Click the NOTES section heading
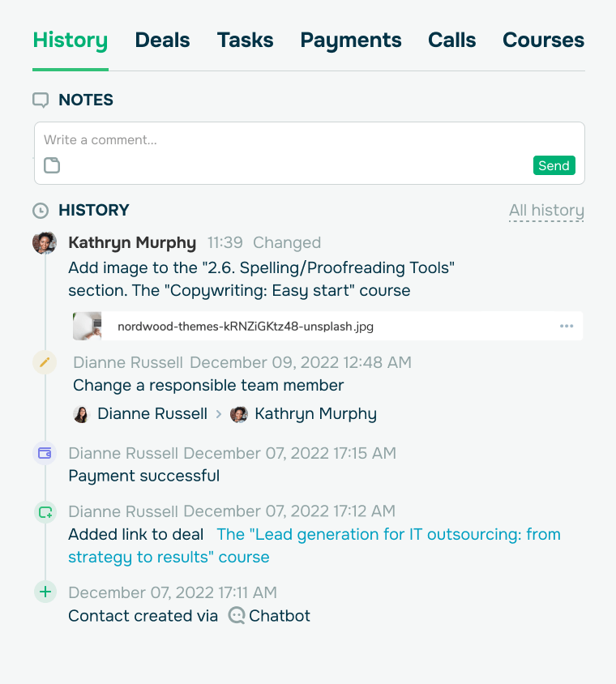Image resolution: width=616 pixels, height=684 pixels. (86, 100)
